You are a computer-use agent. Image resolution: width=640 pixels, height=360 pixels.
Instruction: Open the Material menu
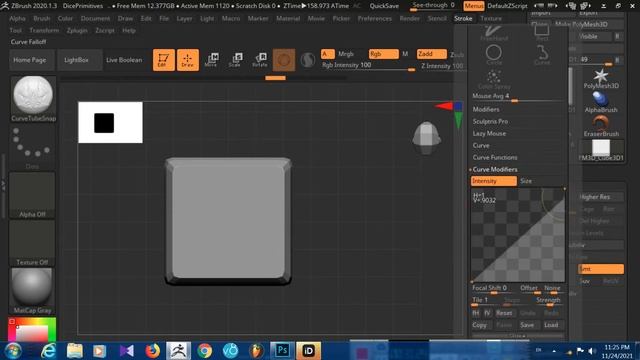[x=288, y=18]
